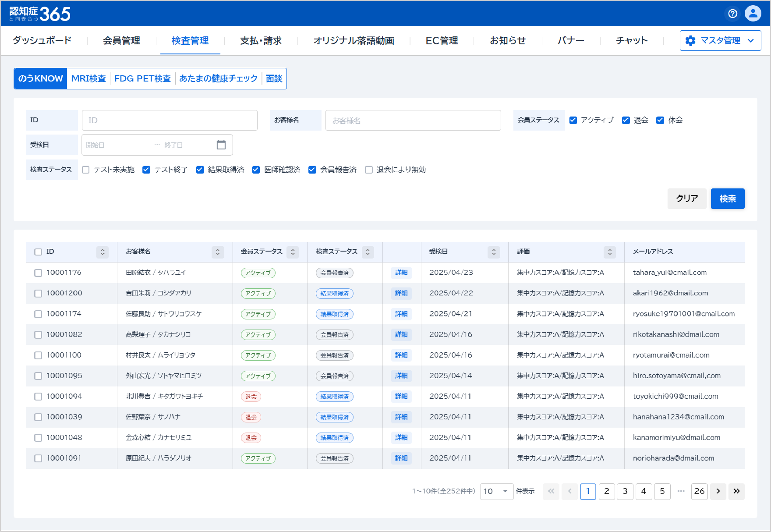
Task: Click the help question mark icon
Action: tap(732, 14)
